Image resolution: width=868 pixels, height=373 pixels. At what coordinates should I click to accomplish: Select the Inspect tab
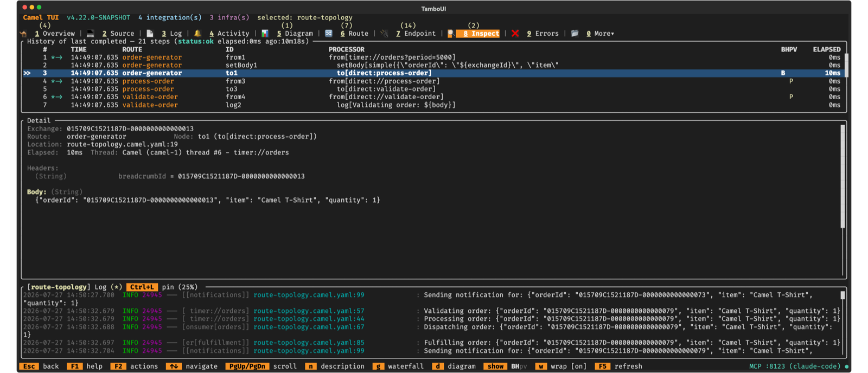tap(478, 34)
